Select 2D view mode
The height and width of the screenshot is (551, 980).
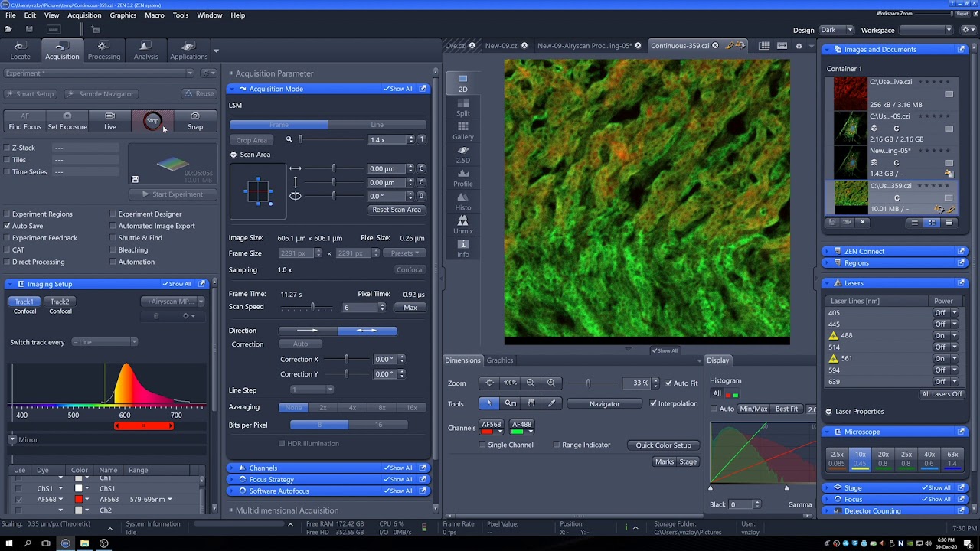click(463, 83)
